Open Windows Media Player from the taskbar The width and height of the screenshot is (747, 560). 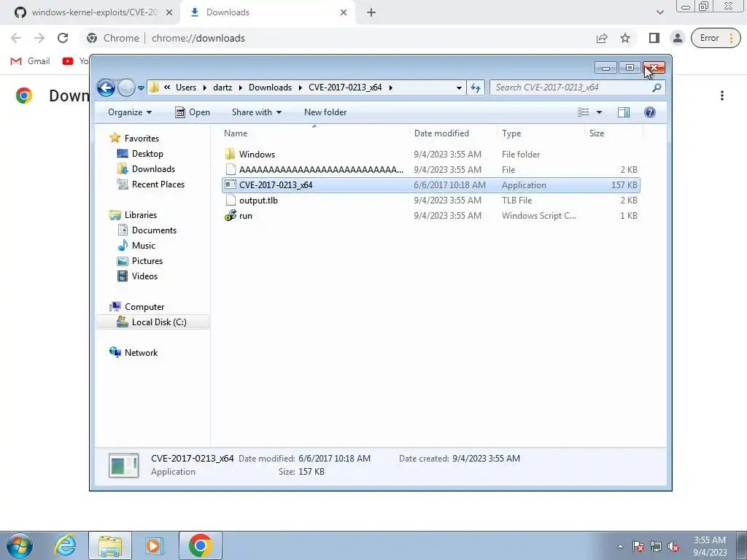point(154,545)
